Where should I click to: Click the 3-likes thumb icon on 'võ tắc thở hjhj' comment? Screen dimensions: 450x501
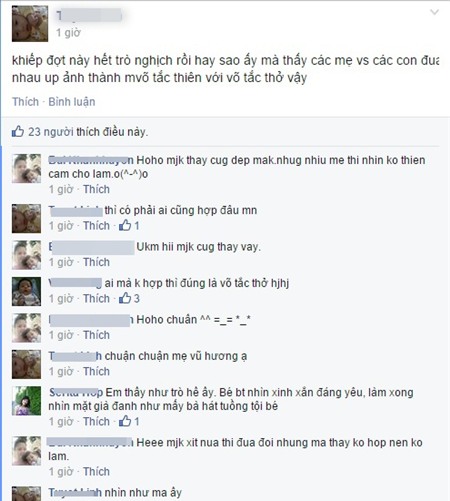125,298
